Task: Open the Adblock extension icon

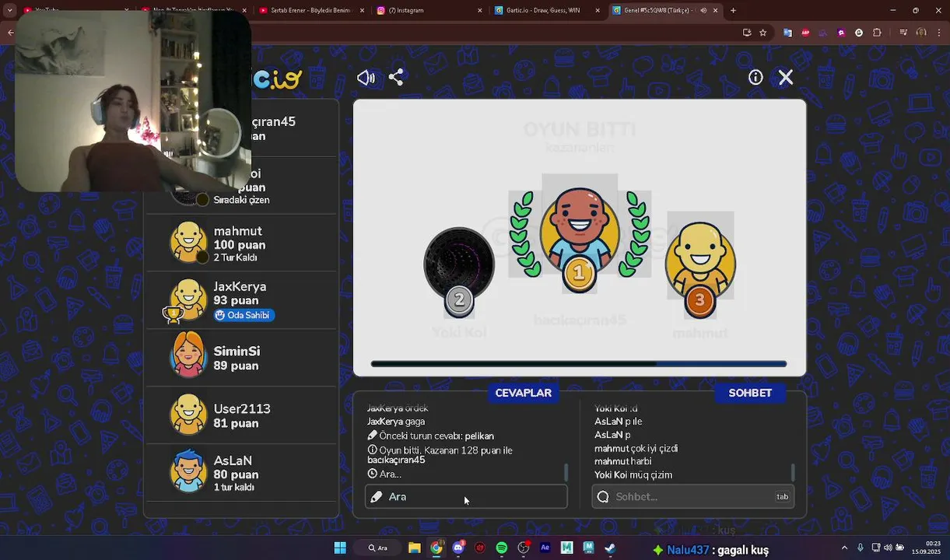Action: (x=805, y=33)
